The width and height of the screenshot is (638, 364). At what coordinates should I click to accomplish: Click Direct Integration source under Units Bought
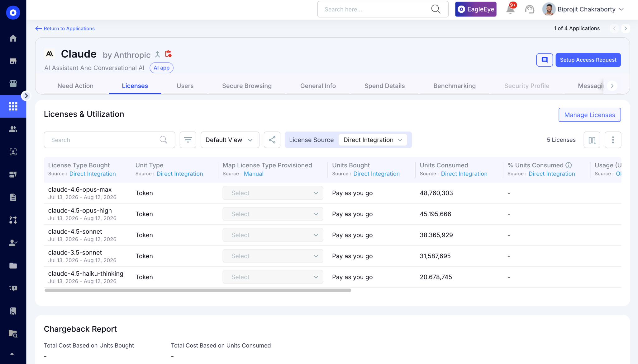coord(376,174)
